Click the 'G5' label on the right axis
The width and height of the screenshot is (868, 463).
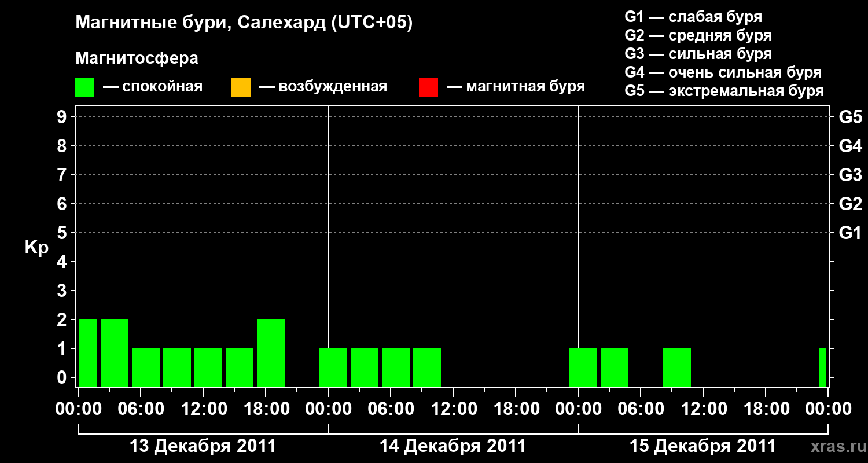point(851,117)
